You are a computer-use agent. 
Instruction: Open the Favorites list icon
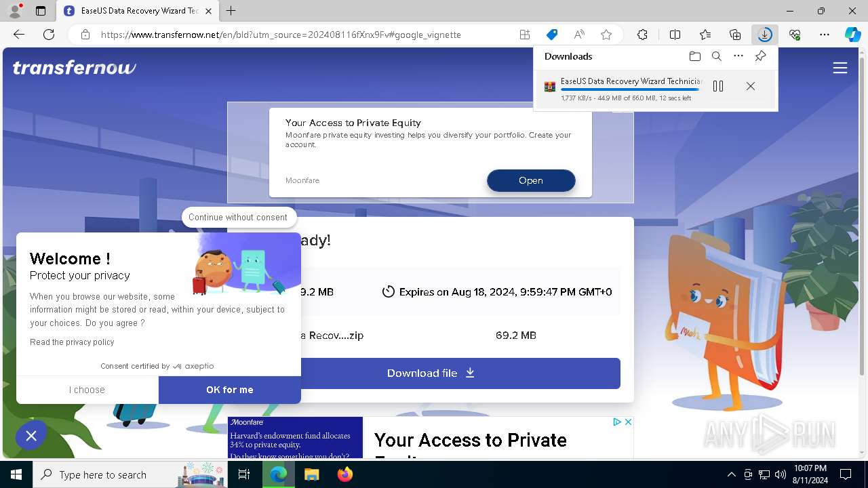pos(705,35)
